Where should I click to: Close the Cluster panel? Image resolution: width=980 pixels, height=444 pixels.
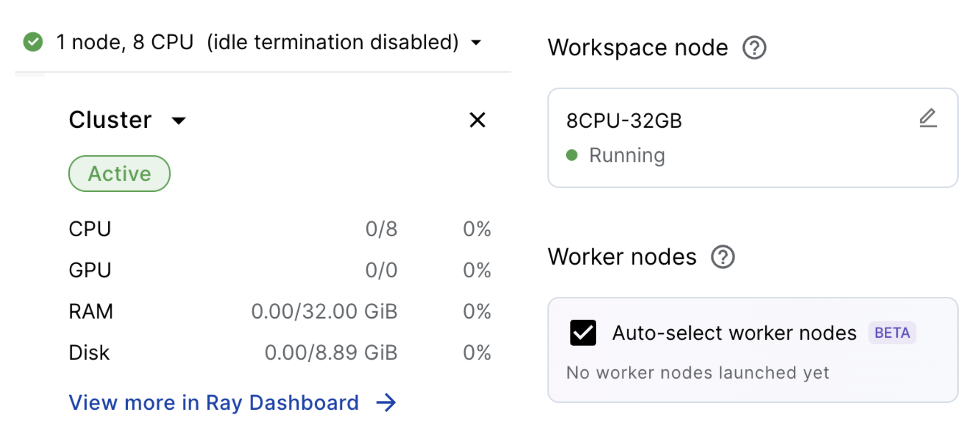[x=477, y=120]
